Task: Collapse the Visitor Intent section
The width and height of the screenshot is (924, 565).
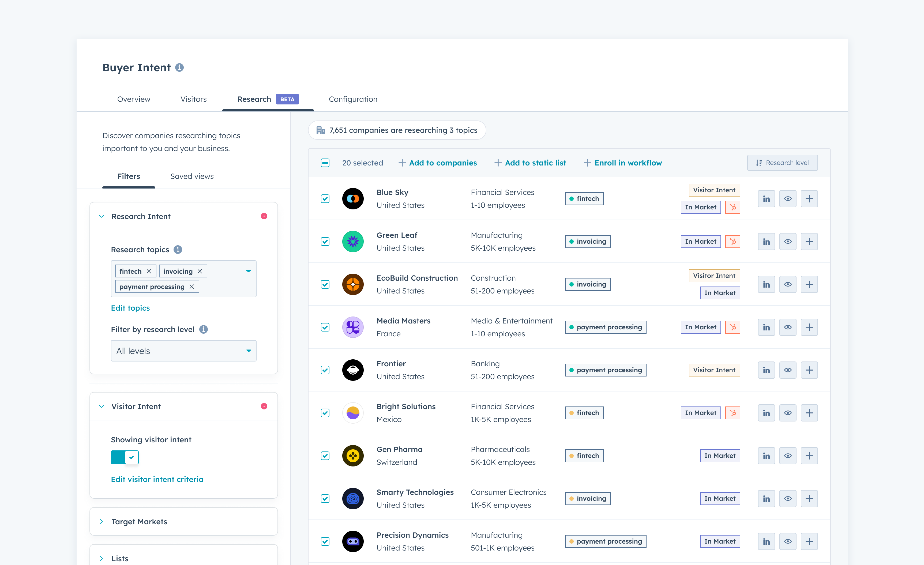Action: 101,406
